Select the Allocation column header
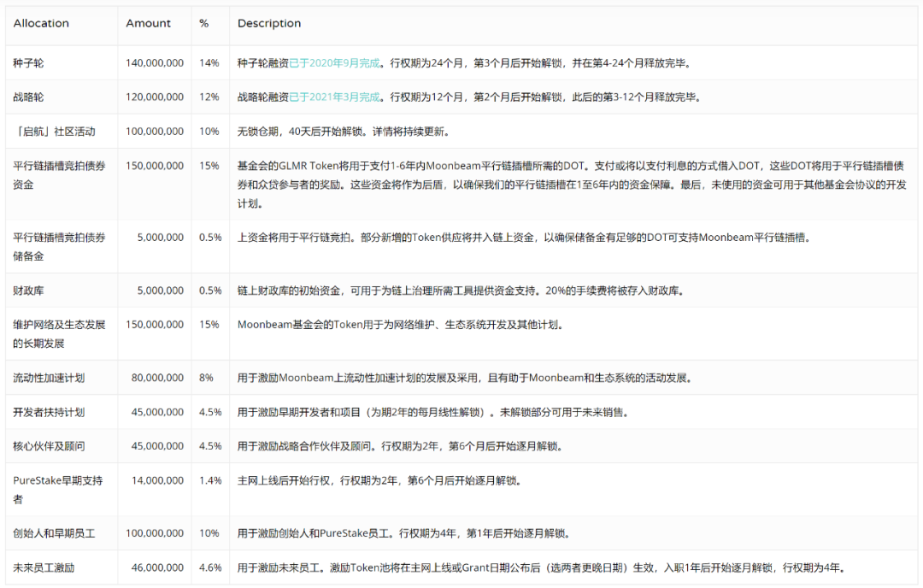 point(41,24)
